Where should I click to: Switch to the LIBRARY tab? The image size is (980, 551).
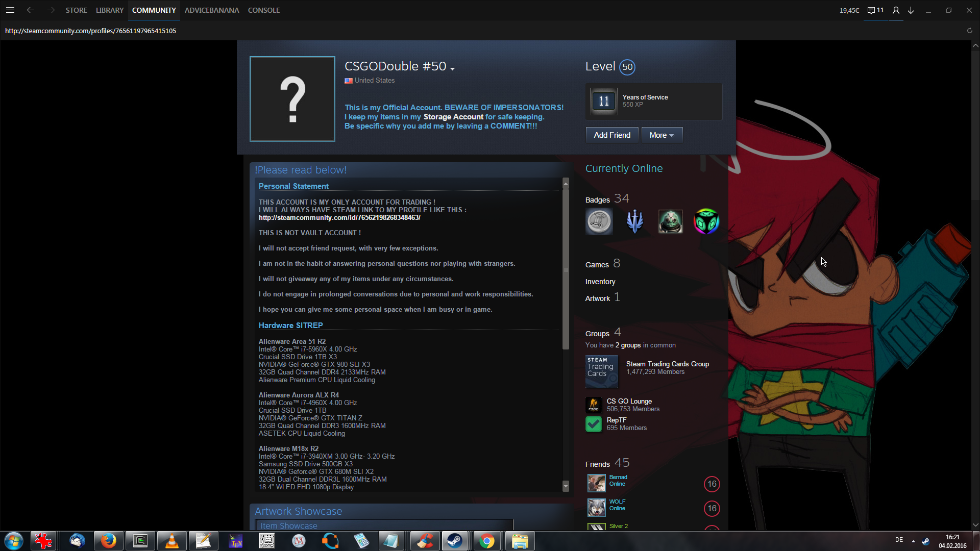[110, 10]
